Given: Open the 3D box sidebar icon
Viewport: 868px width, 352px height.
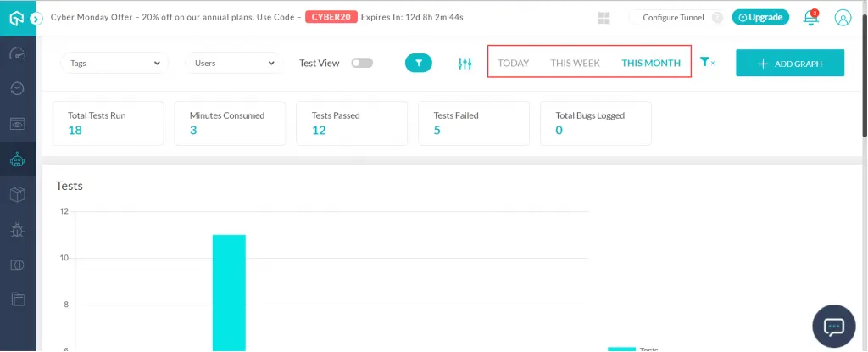Looking at the screenshot, I should coord(17,193).
